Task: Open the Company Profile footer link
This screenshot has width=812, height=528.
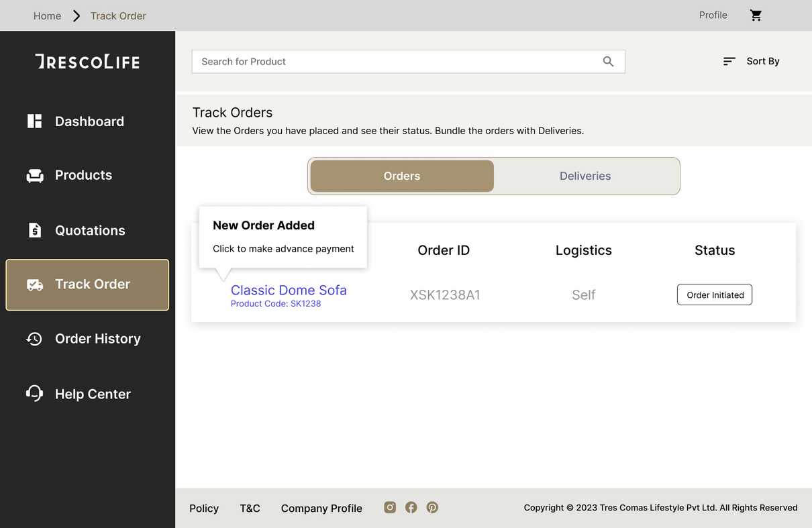Action: point(321,508)
